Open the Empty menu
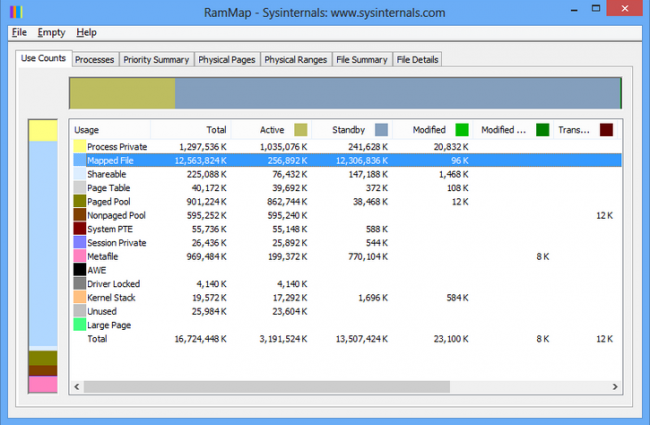Image resolution: width=650 pixels, height=425 pixels. point(51,32)
